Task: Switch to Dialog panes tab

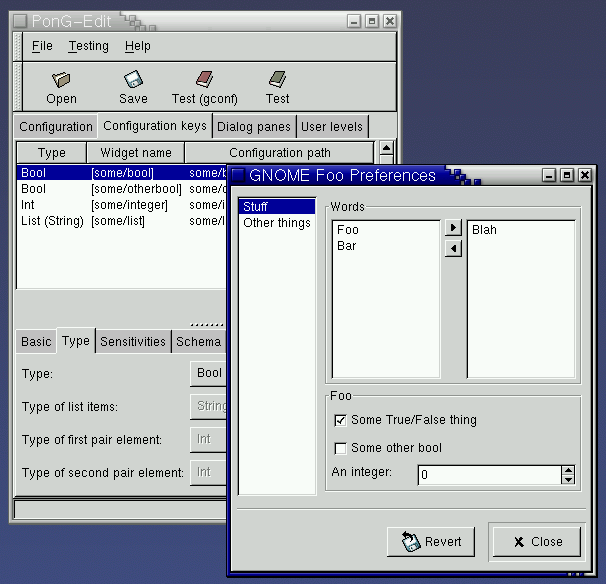Action: (x=254, y=127)
